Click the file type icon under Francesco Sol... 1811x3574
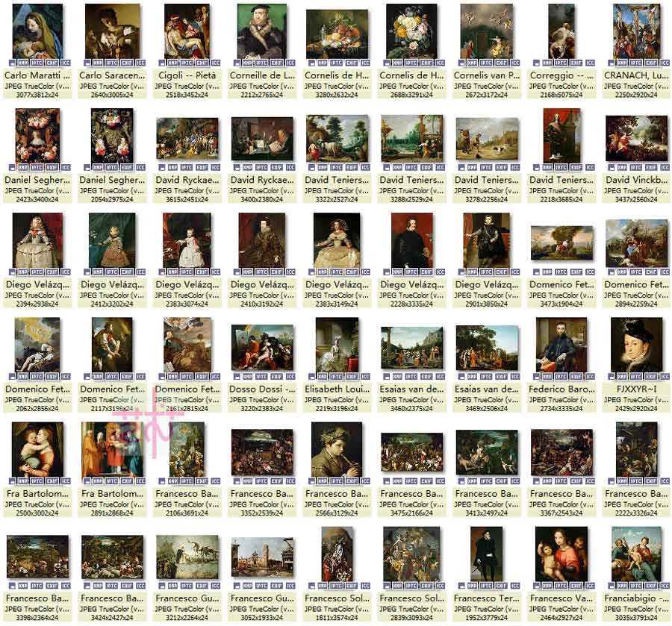The height and width of the screenshot is (626, 672). [312, 585]
